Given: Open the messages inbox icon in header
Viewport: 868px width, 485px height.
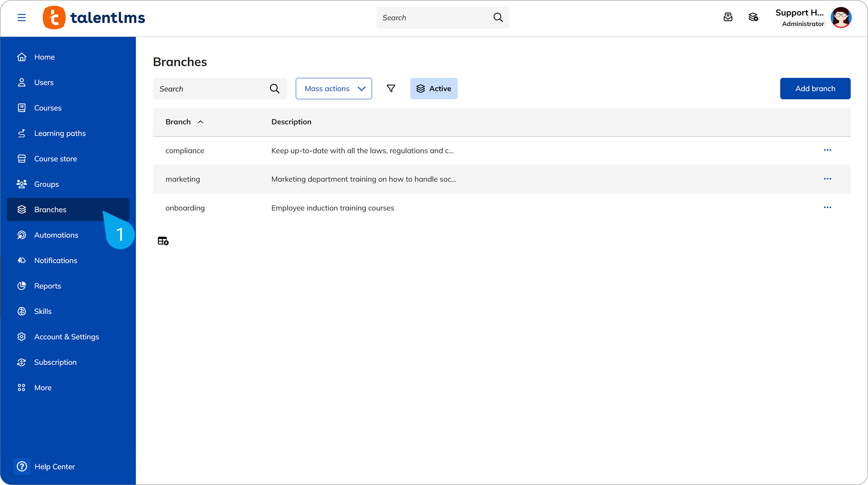Looking at the screenshot, I should 728,17.
